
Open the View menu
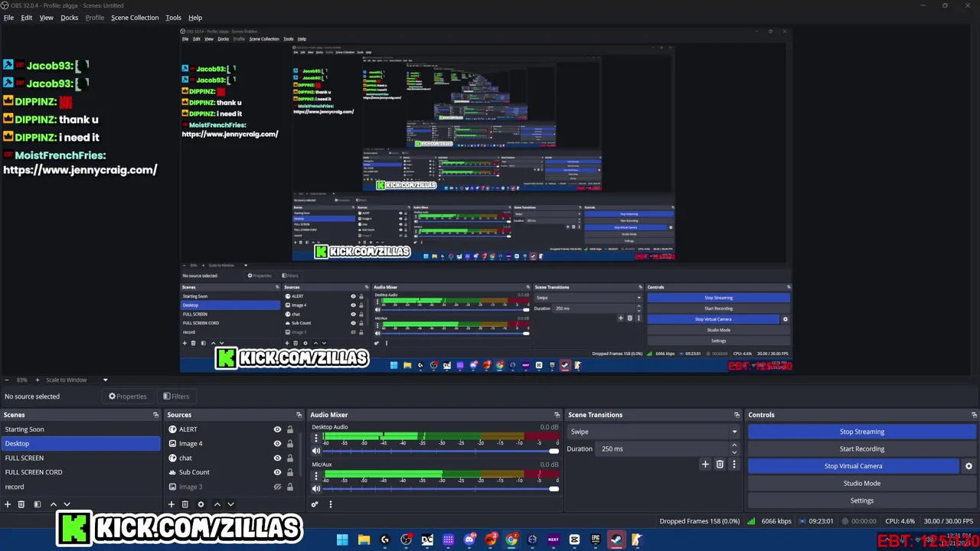[x=47, y=18]
